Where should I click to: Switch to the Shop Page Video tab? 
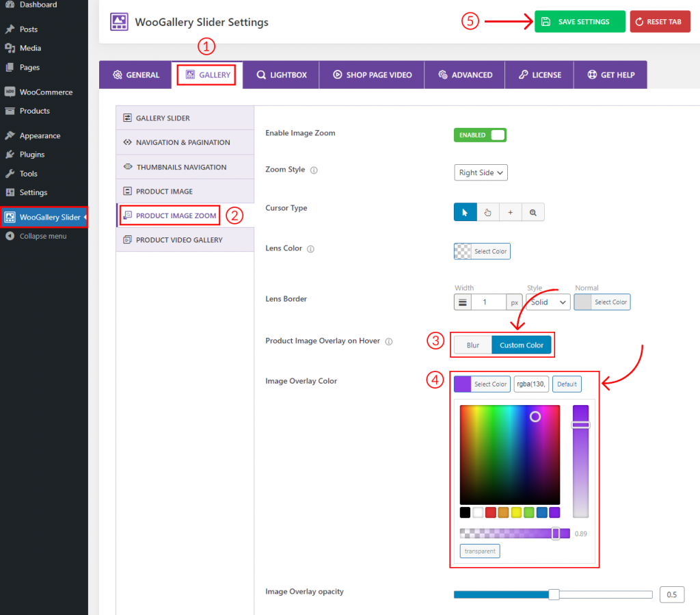pyautogui.click(x=372, y=75)
